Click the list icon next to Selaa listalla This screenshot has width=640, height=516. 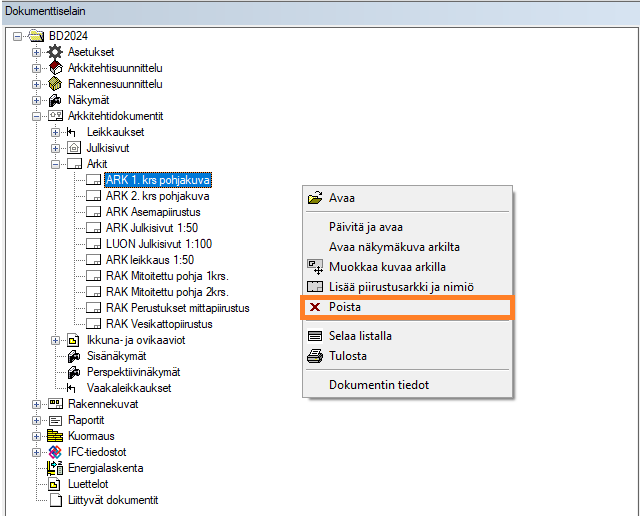click(315, 336)
